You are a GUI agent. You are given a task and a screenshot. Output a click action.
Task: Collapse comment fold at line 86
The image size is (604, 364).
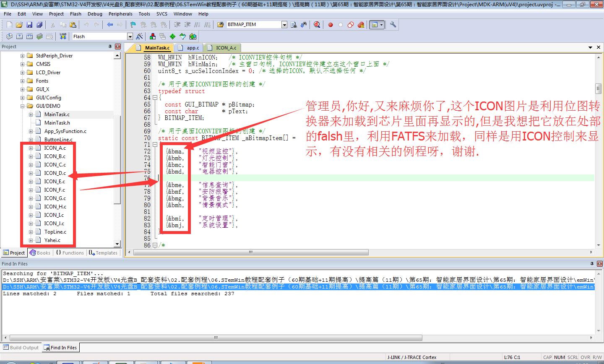click(x=154, y=245)
